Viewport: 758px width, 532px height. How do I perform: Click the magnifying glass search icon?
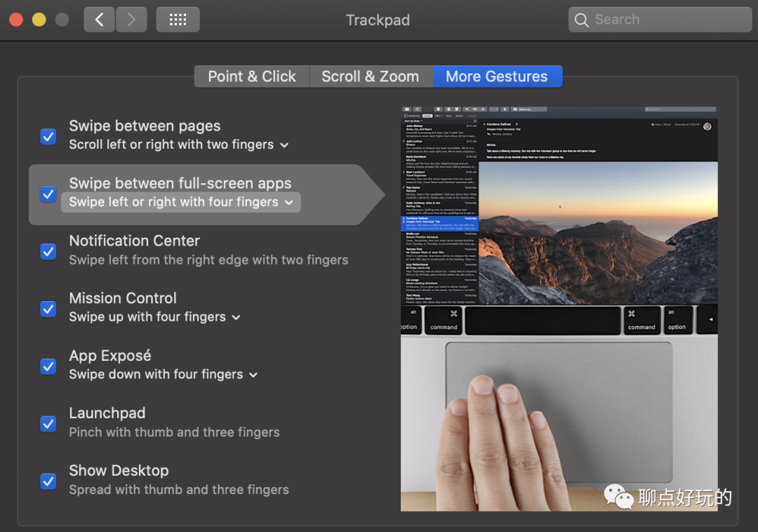(582, 20)
